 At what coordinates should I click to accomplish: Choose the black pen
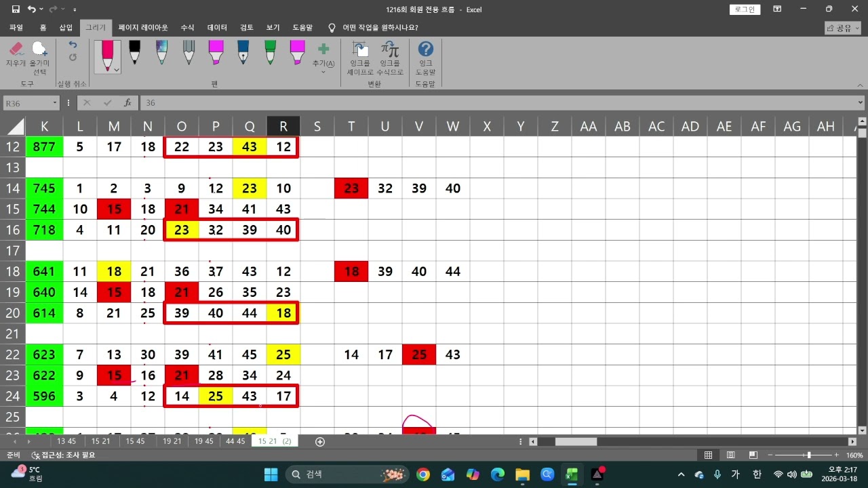[x=134, y=53]
